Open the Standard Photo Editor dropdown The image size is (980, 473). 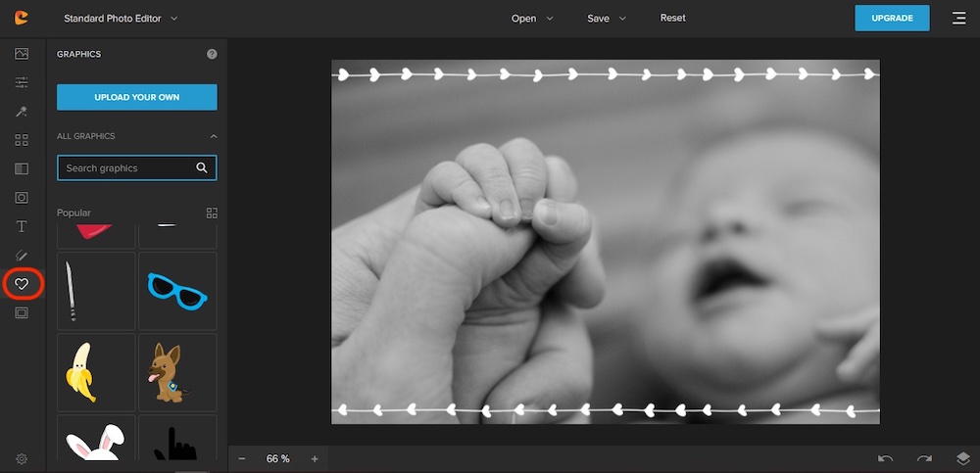click(121, 19)
